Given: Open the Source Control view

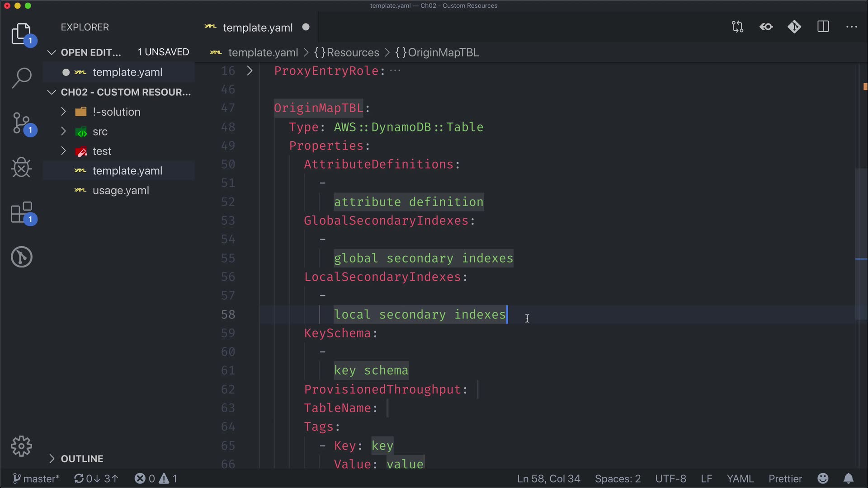Looking at the screenshot, I should (21, 123).
